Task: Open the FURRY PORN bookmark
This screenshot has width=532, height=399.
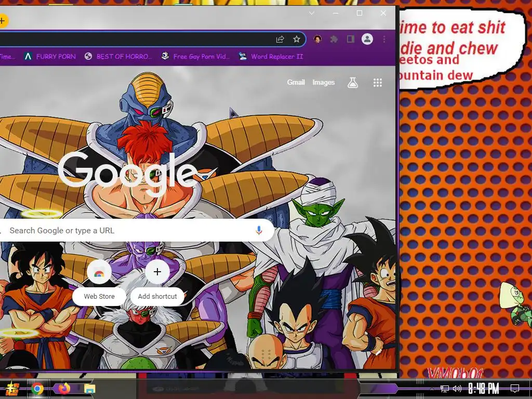Action: [50, 56]
